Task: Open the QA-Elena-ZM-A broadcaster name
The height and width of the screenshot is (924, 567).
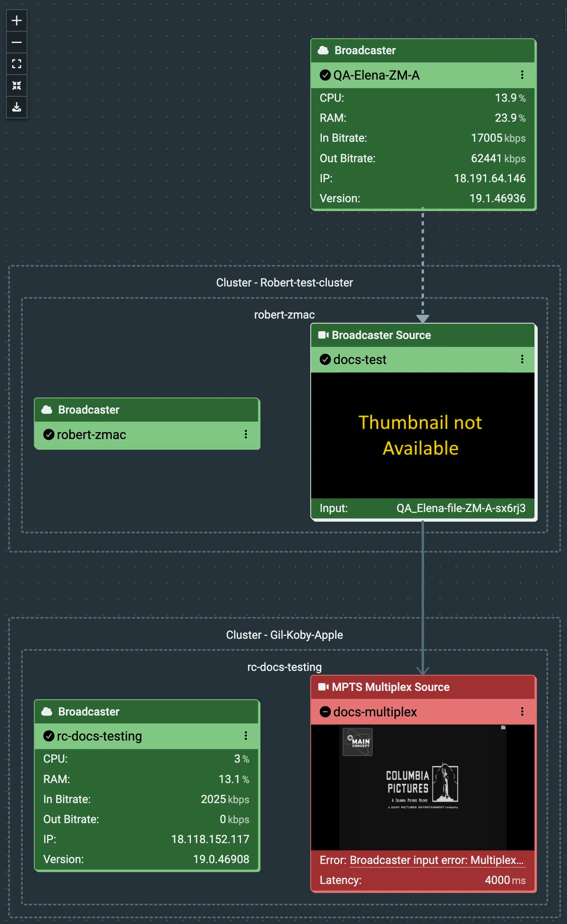Action: click(376, 75)
